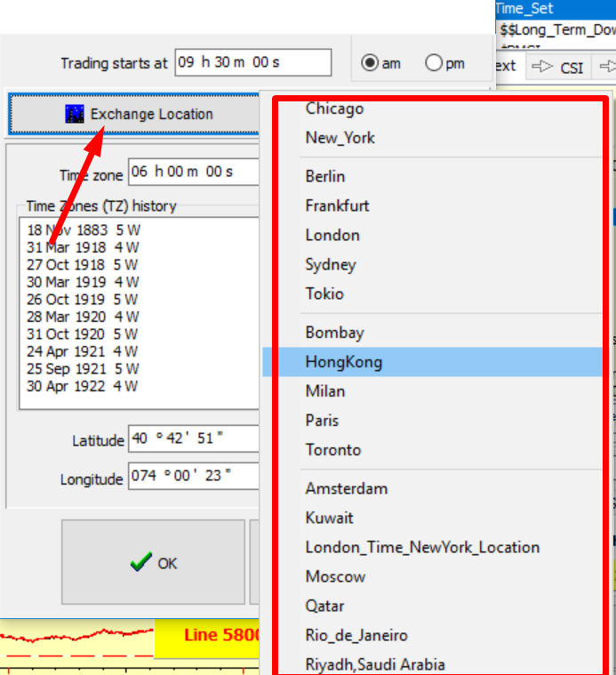Screen dimensions: 616x675
Task: Select Tokio from the dropdown list
Action: [x=324, y=293]
